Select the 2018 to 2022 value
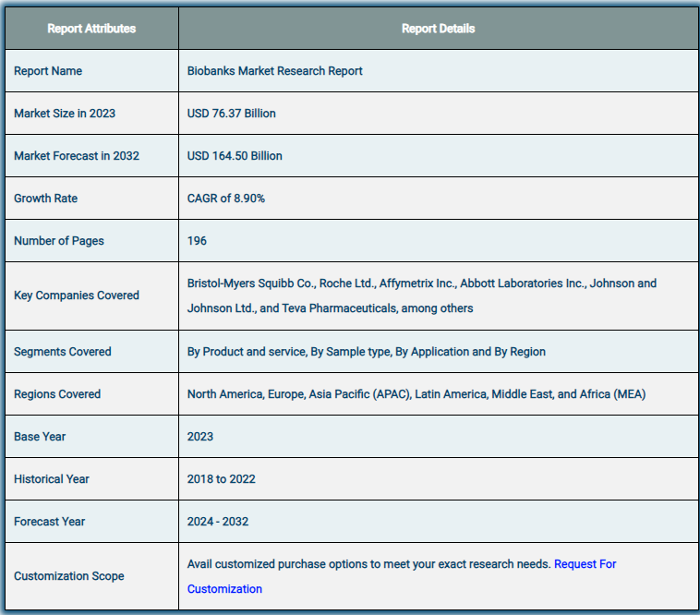The image size is (700, 615). click(x=221, y=479)
